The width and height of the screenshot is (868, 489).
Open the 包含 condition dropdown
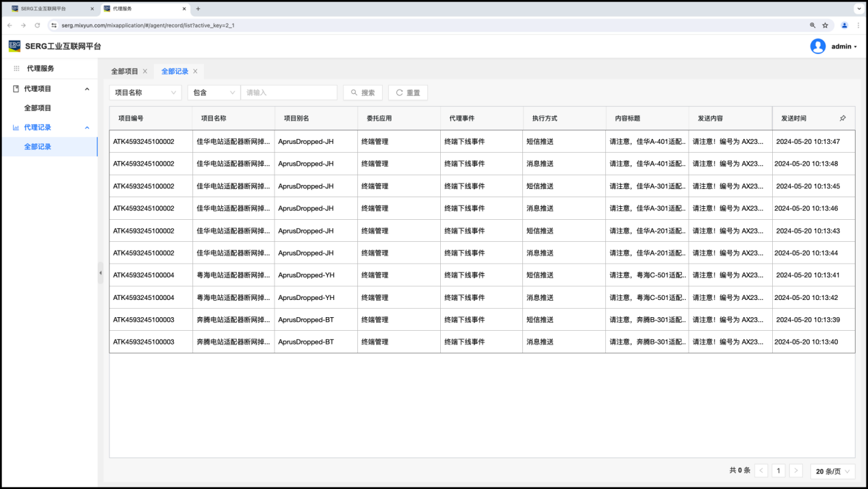tap(214, 92)
